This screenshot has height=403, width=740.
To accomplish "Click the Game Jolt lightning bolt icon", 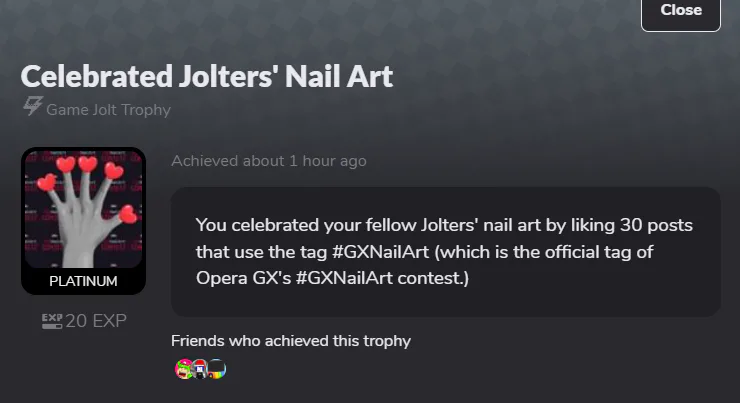I will pos(31,108).
